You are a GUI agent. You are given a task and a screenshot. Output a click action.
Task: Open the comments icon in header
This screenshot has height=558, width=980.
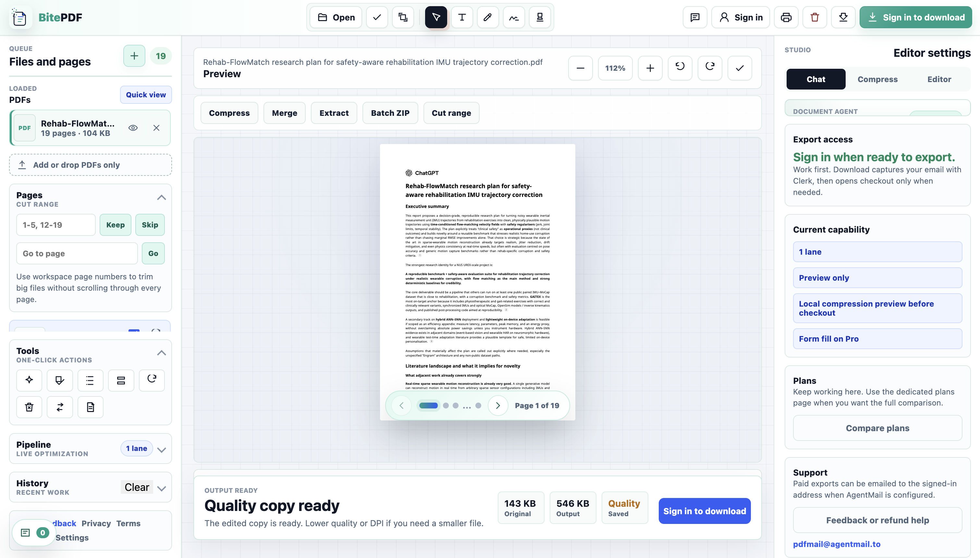click(x=695, y=17)
